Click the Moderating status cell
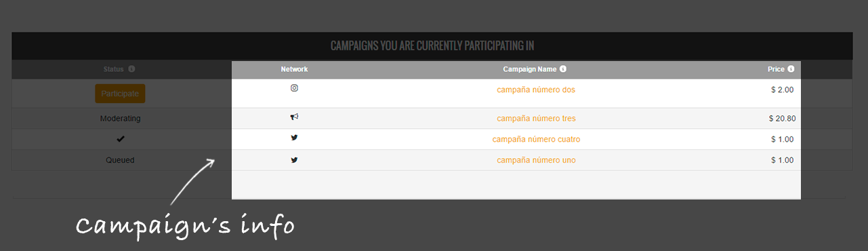The image size is (868, 251). coord(121,119)
